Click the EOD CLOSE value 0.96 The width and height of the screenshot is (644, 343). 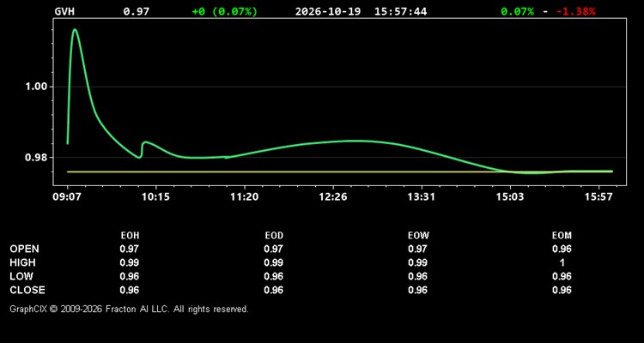tap(274, 290)
